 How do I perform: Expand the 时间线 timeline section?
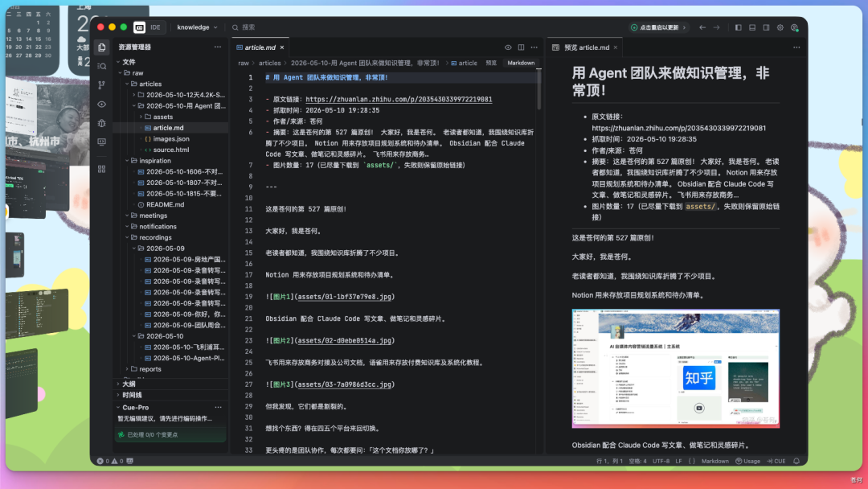[172, 395]
